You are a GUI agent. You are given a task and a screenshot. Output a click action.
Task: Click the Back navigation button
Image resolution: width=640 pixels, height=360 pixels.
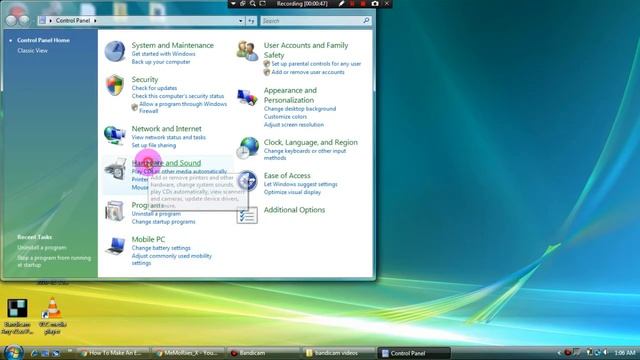pyautogui.click(x=11, y=20)
